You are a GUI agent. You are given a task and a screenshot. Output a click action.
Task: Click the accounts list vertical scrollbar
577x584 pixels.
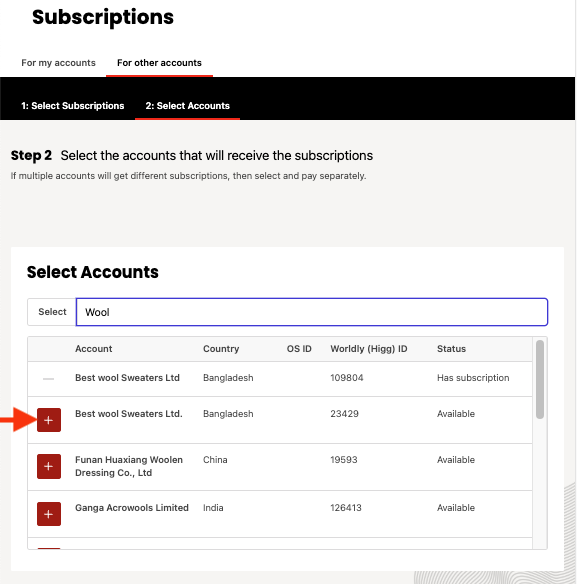click(540, 380)
